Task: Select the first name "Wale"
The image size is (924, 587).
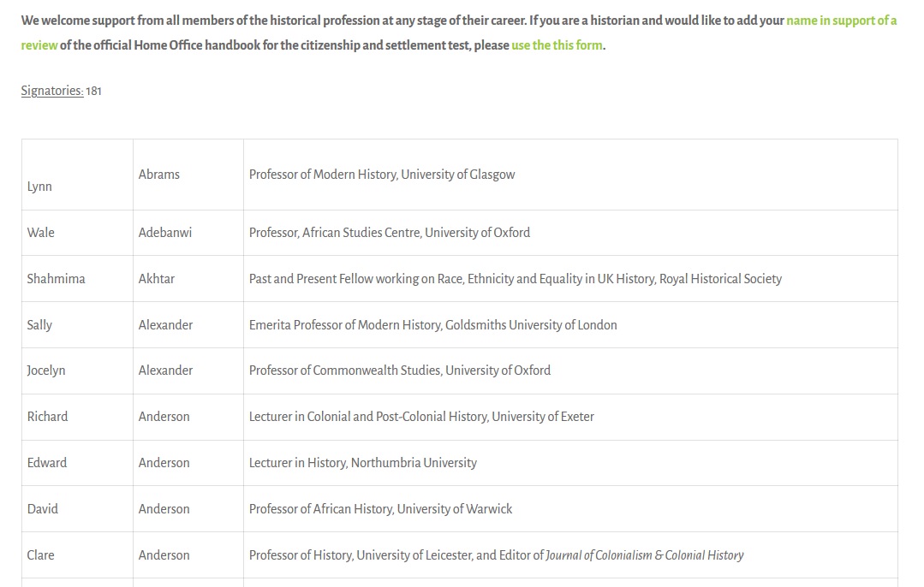Action: [x=40, y=233]
